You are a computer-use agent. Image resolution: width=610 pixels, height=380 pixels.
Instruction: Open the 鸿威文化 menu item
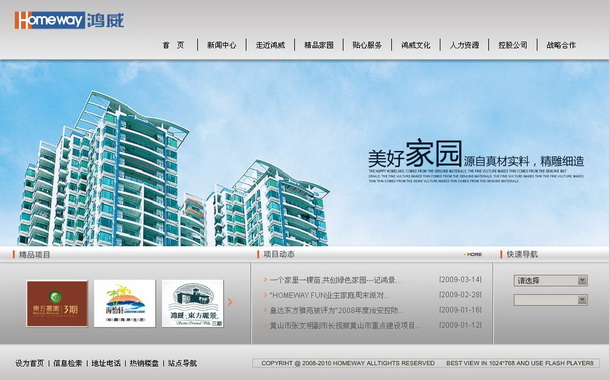tap(416, 45)
